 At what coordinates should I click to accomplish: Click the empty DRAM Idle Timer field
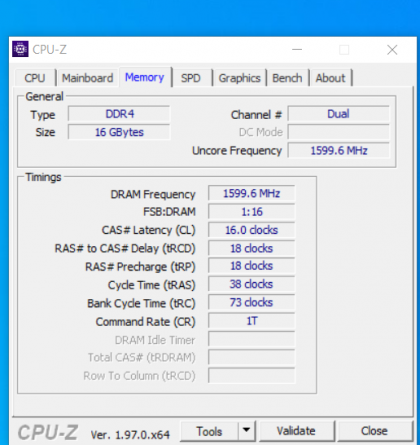click(x=252, y=339)
